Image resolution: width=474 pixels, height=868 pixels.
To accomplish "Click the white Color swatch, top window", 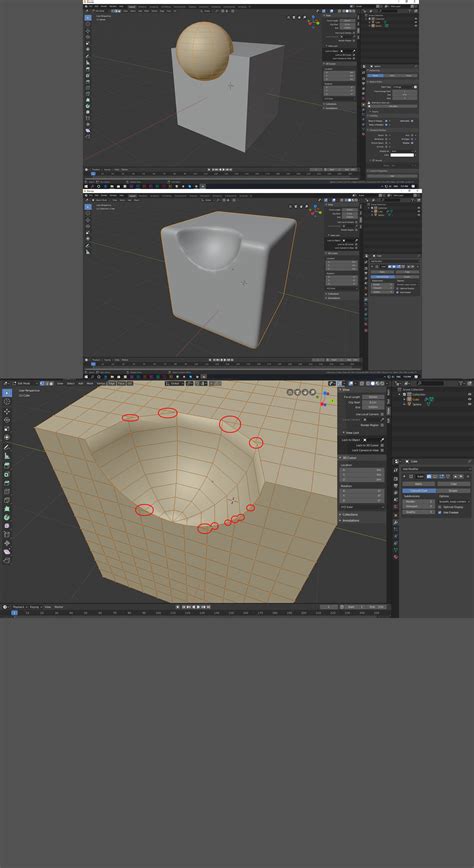I will 403,155.
